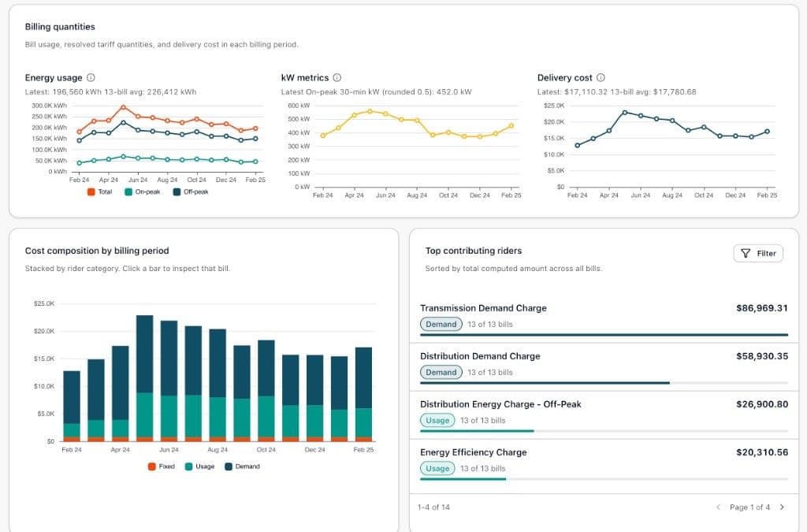
Task: Select Distribution Energy Charge - Off-Peak row
Action: click(x=604, y=415)
